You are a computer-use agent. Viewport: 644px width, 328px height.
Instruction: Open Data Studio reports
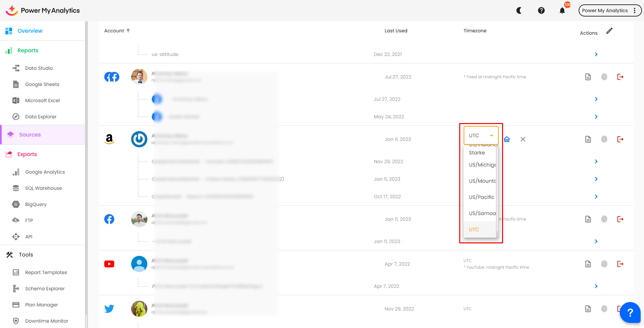(x=39, y=68)
